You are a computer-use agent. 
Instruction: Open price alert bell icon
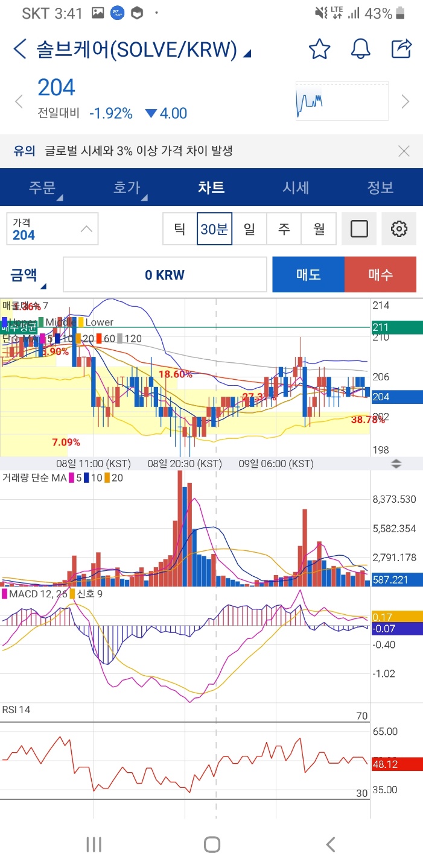coord(361,49)
